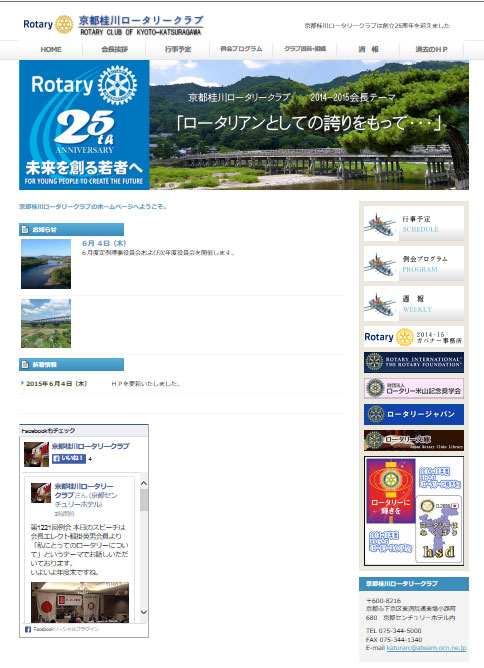Open the Facebook page name link
The height and width of the screenshot is (668, 484).
click(90, 446)
